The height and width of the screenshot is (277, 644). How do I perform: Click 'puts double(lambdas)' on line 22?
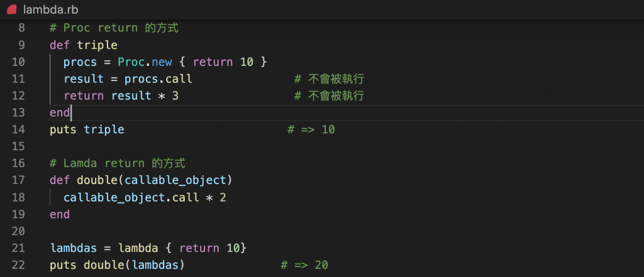pyautogui.click(x=118, y=265)
